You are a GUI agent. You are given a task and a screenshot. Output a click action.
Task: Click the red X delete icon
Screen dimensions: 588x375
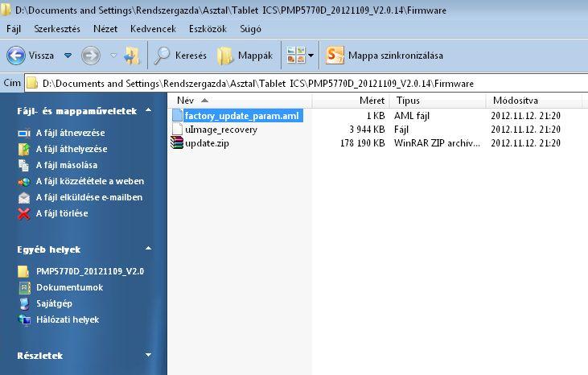pos(24,214)
